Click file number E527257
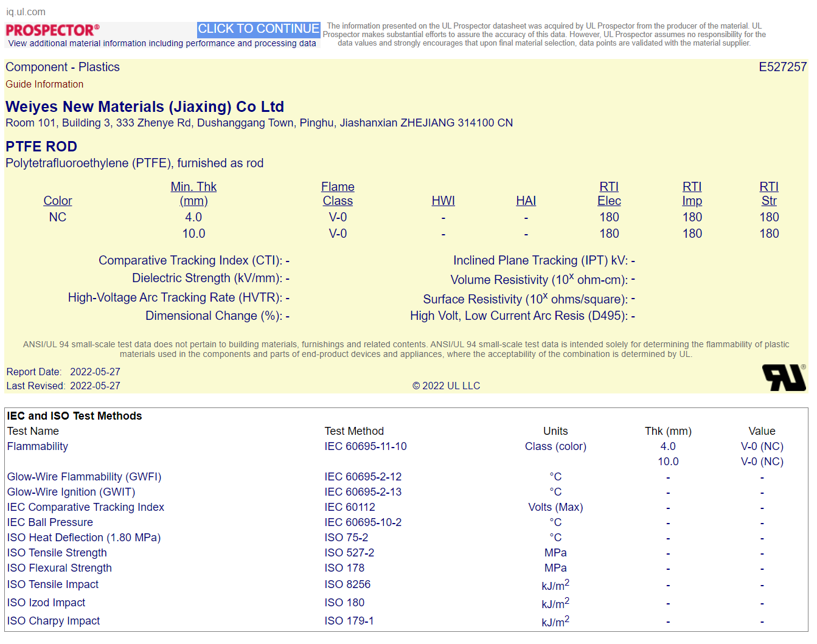The height and width of the screenshot is (644, 817). [782, 67]
